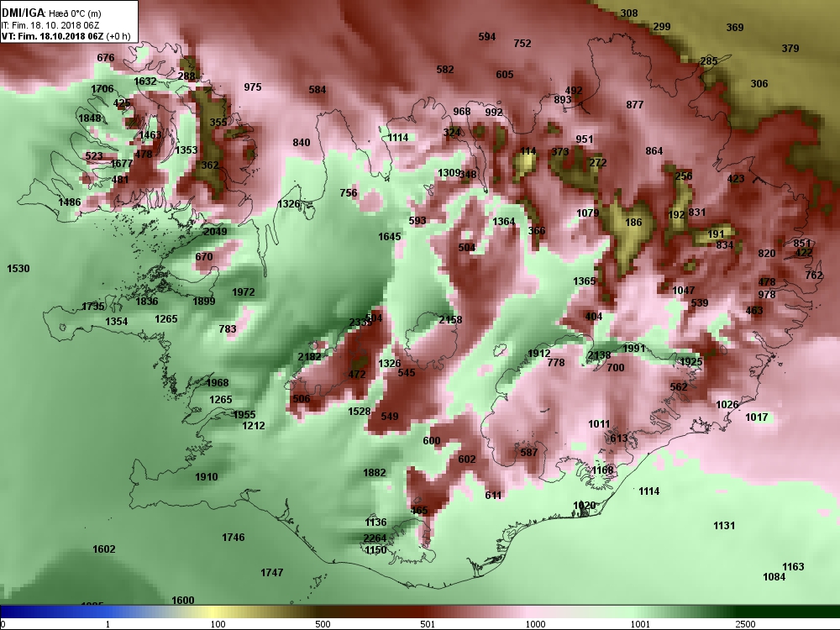The width and height of the screenshot is (840, 630).
Task: Click the '100' label on the color scale
Action: 218,624
